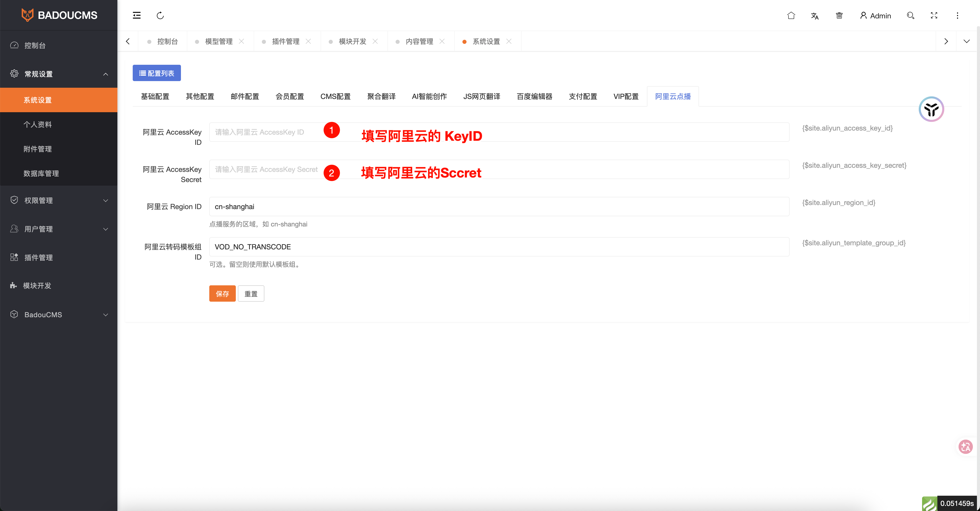Switch to the 支付配置 tab
The width and height of the screenshot is (980, 511).
pos(582,96)
